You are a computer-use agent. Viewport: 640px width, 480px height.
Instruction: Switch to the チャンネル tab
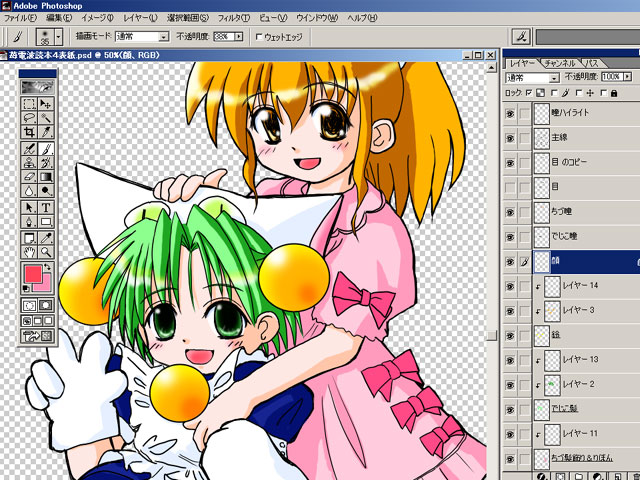point(560,63)
